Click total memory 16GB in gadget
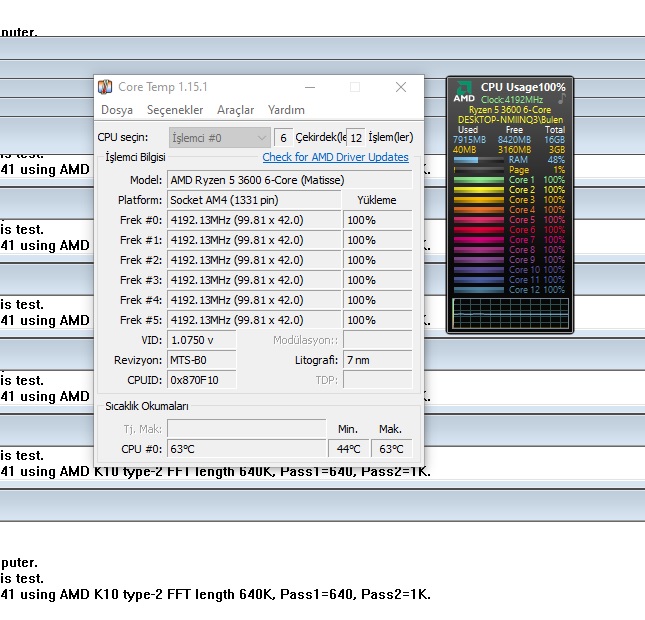This screenshot has height=620, width=645. coord(554,139)
